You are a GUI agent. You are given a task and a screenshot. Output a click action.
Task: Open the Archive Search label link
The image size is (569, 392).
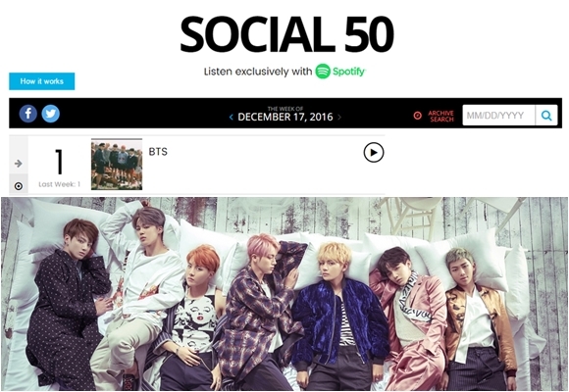[x=440, y=116]
